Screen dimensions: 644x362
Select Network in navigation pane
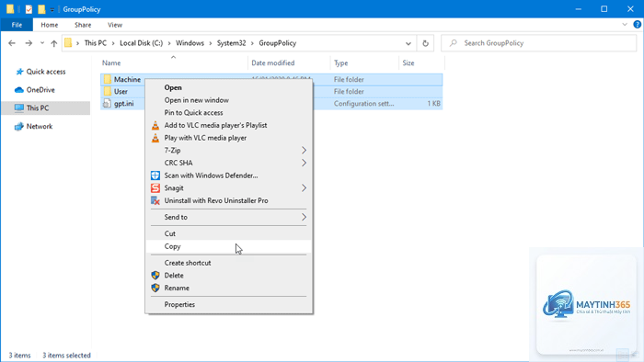coord(40,126)
